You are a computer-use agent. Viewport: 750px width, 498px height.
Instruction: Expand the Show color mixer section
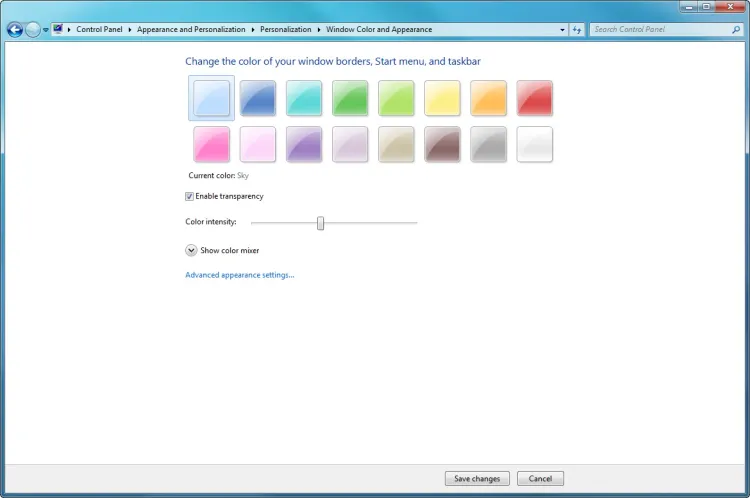tap(191, 250)
